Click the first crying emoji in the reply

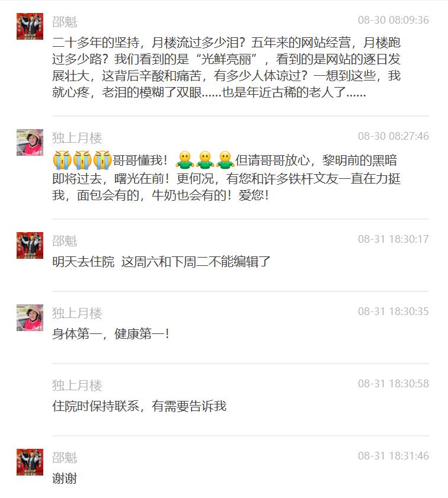(x=62, y=160)
